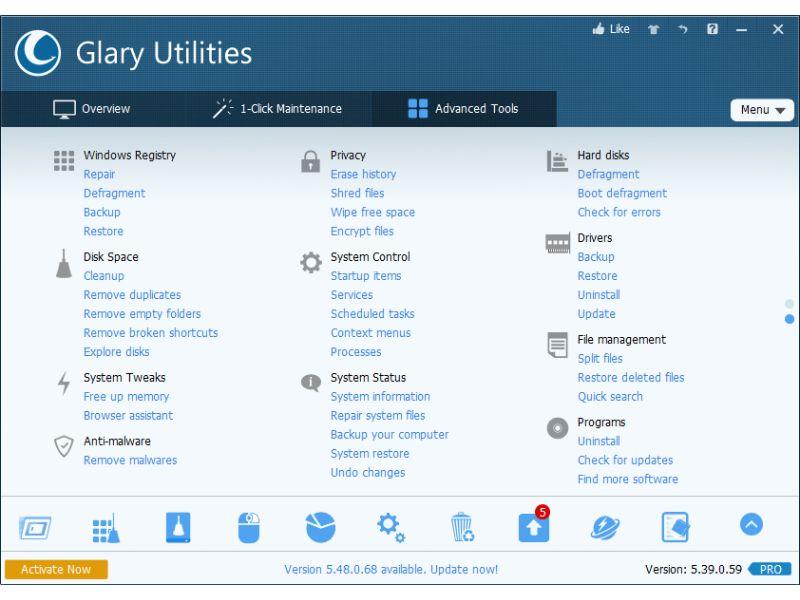The height and width of the screenshot is (600, 800).
Task: Open Boot defragment link
Action: [x=622, y=193]
